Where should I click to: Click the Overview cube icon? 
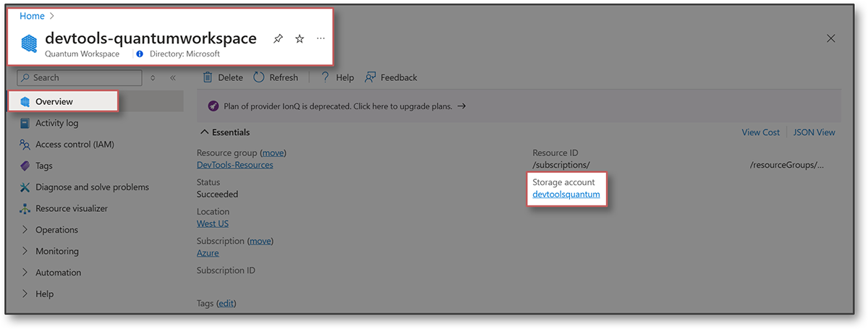point(25,102)
